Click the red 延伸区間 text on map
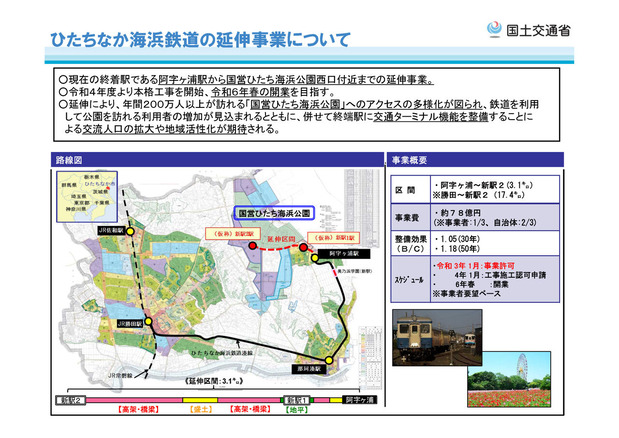The image size is (619, 438). tap(281, 239)
